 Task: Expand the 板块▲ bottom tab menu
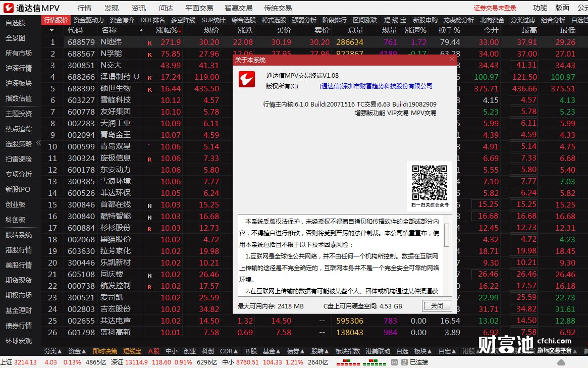(423, 351)
